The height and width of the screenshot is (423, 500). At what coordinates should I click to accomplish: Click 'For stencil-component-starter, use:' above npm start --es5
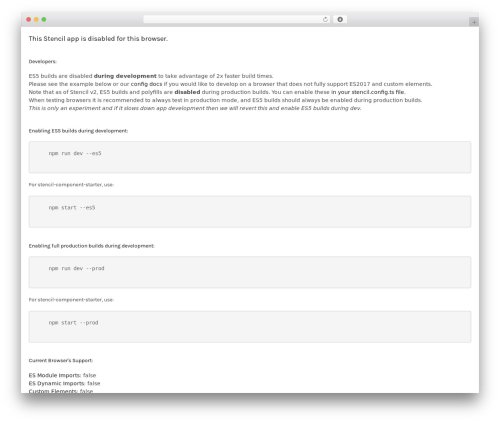tap(71, 185)
